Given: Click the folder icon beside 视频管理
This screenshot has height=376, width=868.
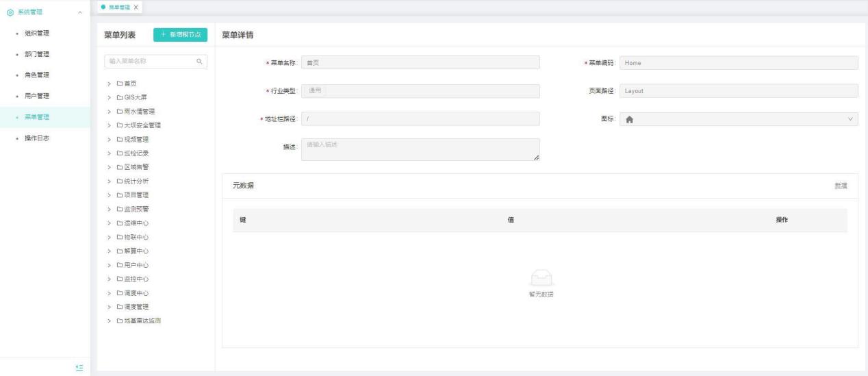Looking at the screenshot, I should coord(119,139).
